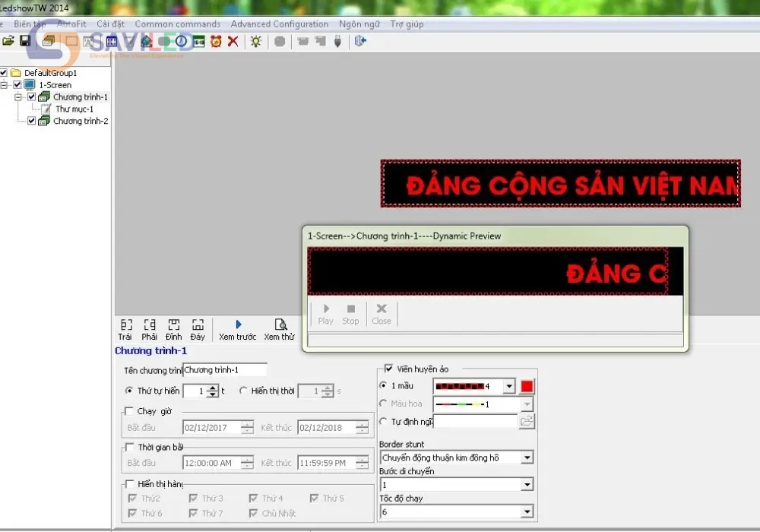Click the blue clock toolbar icon
Image resolution: width=760 pixels, height=532 pixels.
pyautogui.click(x=182, y=41)
